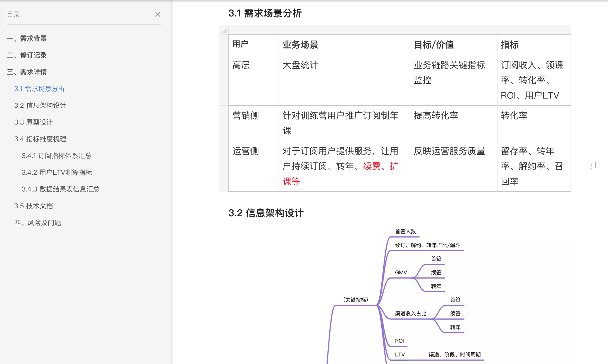Image resolution: width=608 pixels, height=364 pixels.
Task: Select the whole table via the corner handle
Action: click(224, 30)
